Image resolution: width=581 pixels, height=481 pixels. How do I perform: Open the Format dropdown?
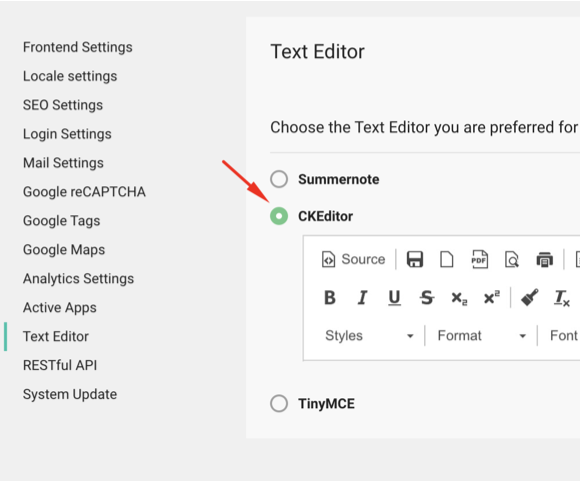(x=482, y=336)
